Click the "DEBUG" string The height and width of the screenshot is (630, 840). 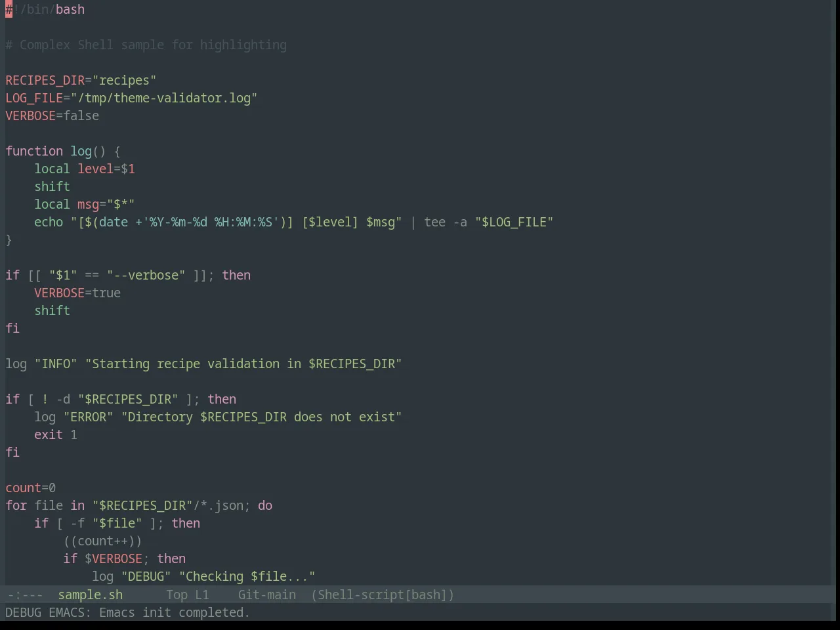click(x=146, y=576)
